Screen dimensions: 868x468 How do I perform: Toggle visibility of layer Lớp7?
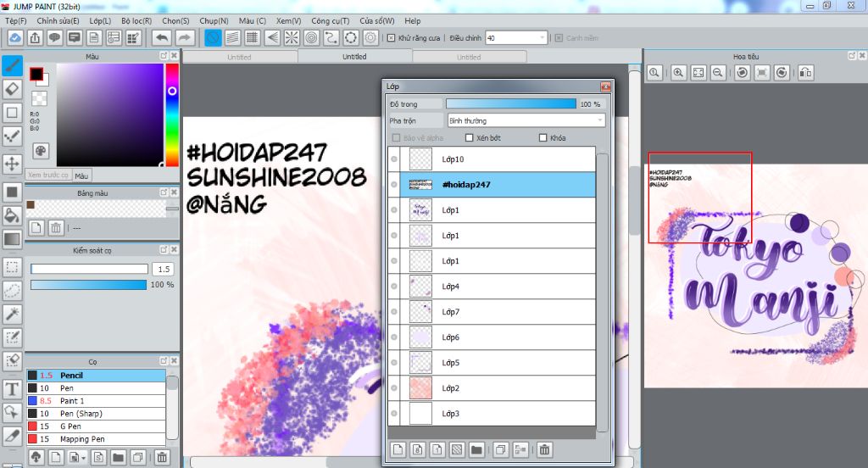[394, 312]
